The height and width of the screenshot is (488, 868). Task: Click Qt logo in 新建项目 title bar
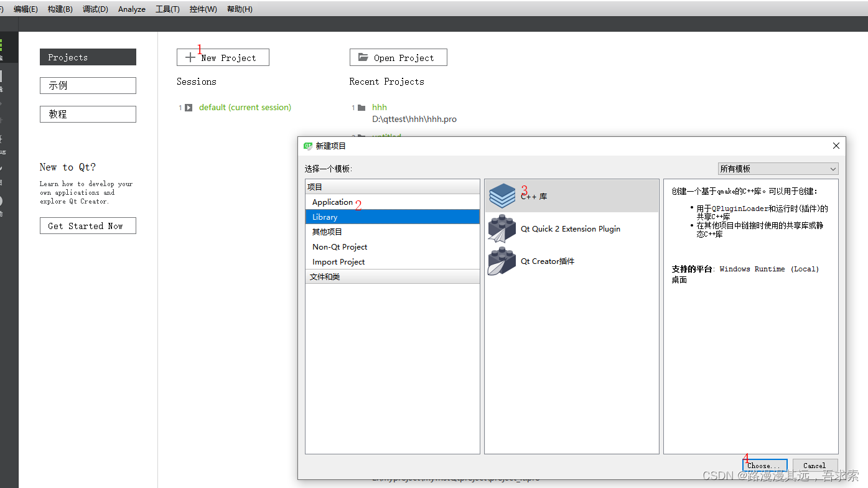[x=308, y=146]
